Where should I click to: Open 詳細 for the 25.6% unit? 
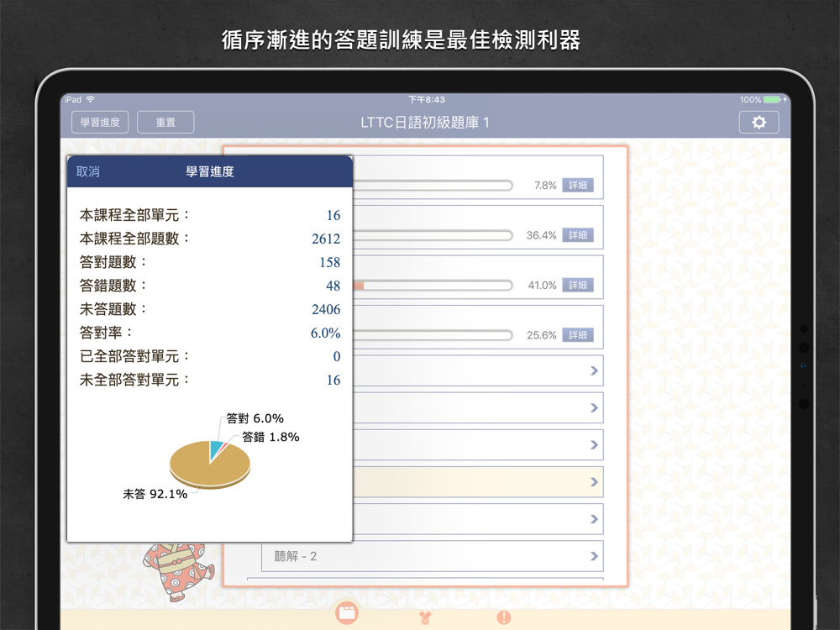coord(578,335)
